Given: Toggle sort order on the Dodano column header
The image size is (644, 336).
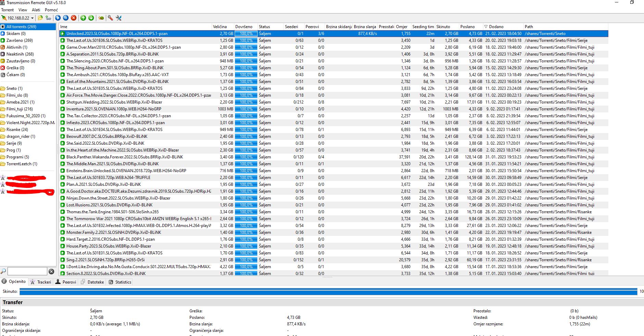Looking at the screenshot, I should coord(503,27).
